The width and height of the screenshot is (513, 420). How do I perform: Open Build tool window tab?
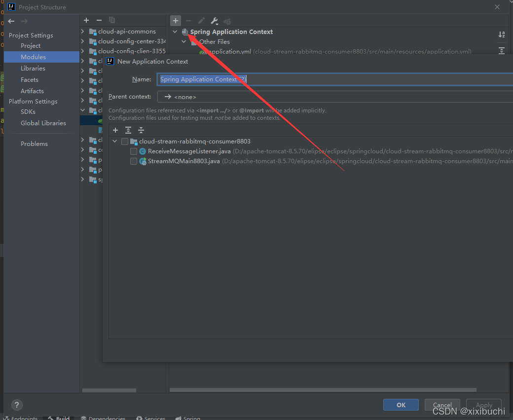tap(59, 418)
